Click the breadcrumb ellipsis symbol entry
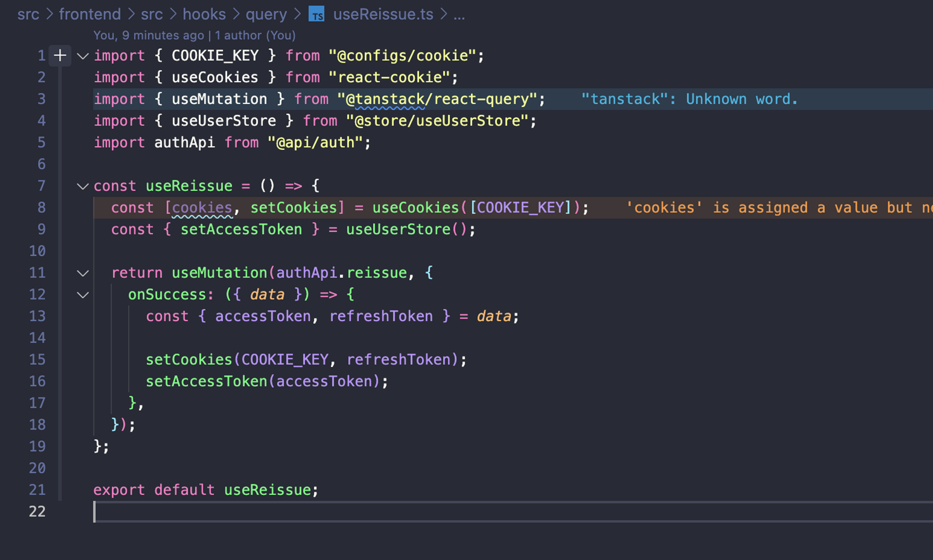 pos(459,14)
